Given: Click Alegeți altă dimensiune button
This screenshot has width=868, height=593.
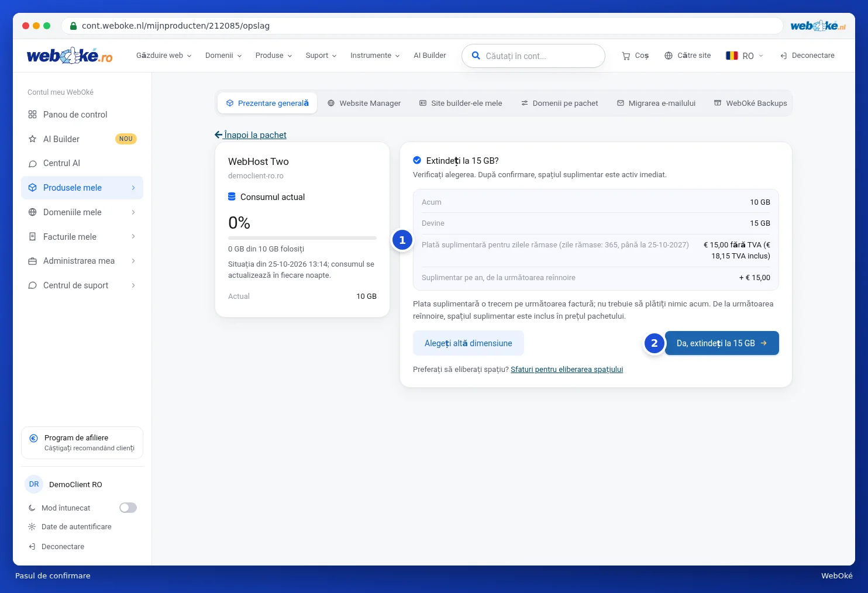Looking at the screenshot, I should pos(469,343).
